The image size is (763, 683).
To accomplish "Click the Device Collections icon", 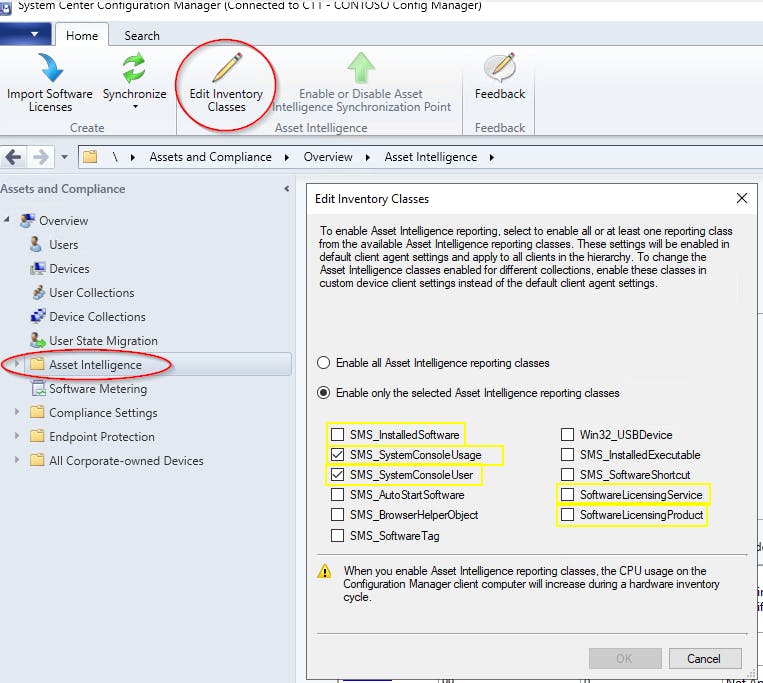I will (x=38, y=316).
